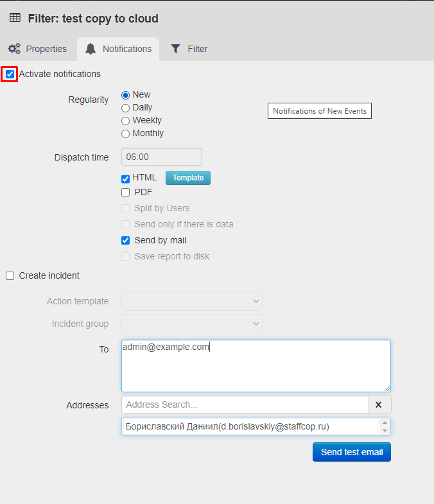Image resolution: width=434 pixels, height=504 pixels.
Task: Click the Address Search input field
Action: pyautogui.click(x=245, y=404)
